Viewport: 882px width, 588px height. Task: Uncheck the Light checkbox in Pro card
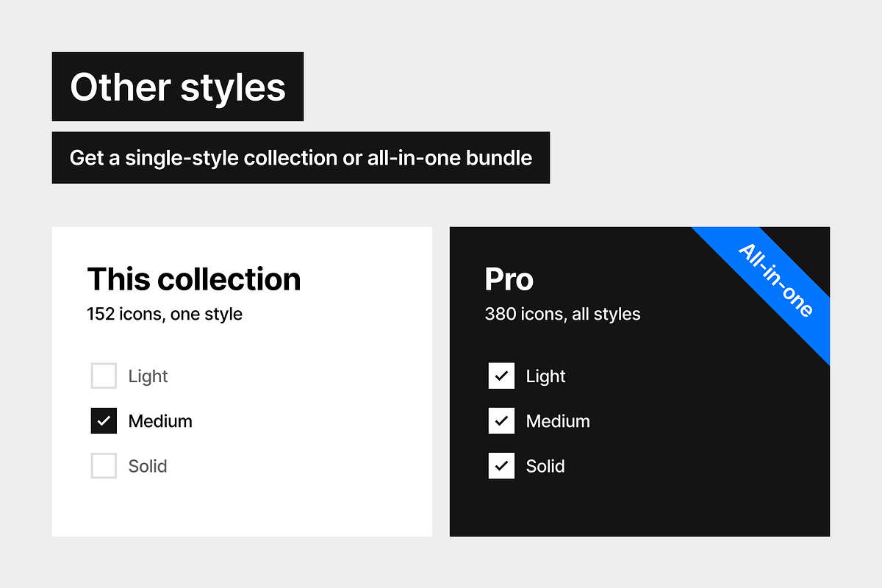pos(501,376)
